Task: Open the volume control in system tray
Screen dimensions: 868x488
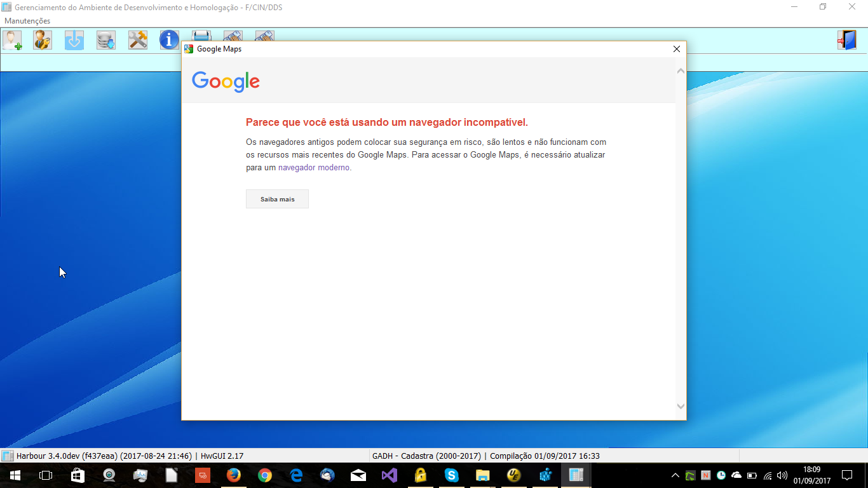Action: 782,475
